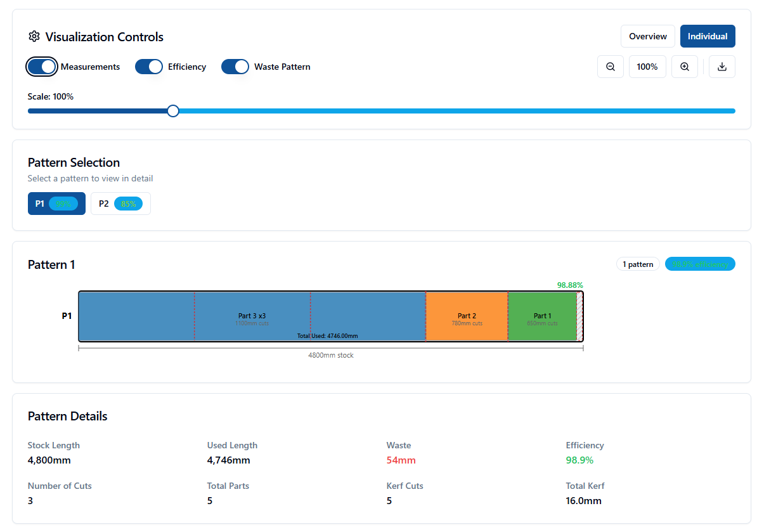Click the blue Part 3 x3 segment

[252, 316]
